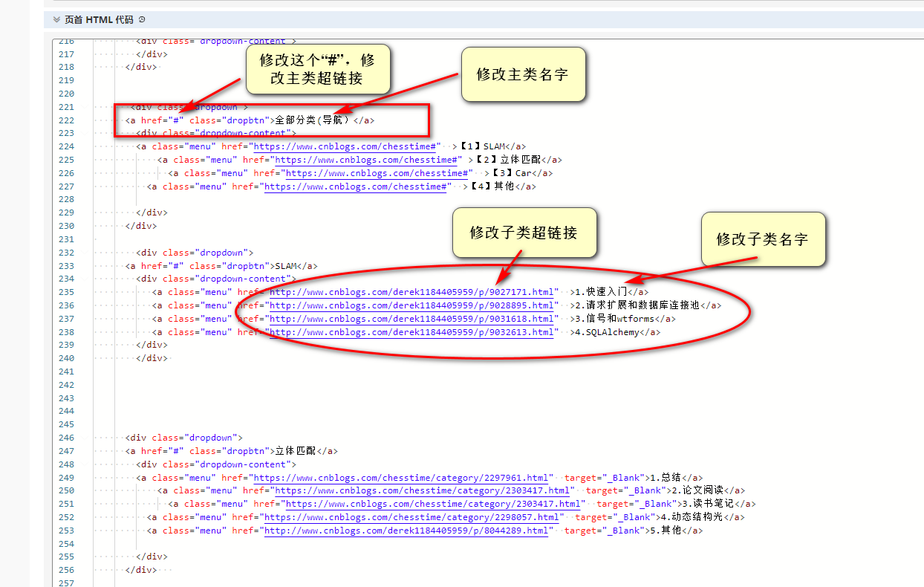Click the 3.读书笔记 text
Viewport: 924px width, 587px height.
point(708,504)
